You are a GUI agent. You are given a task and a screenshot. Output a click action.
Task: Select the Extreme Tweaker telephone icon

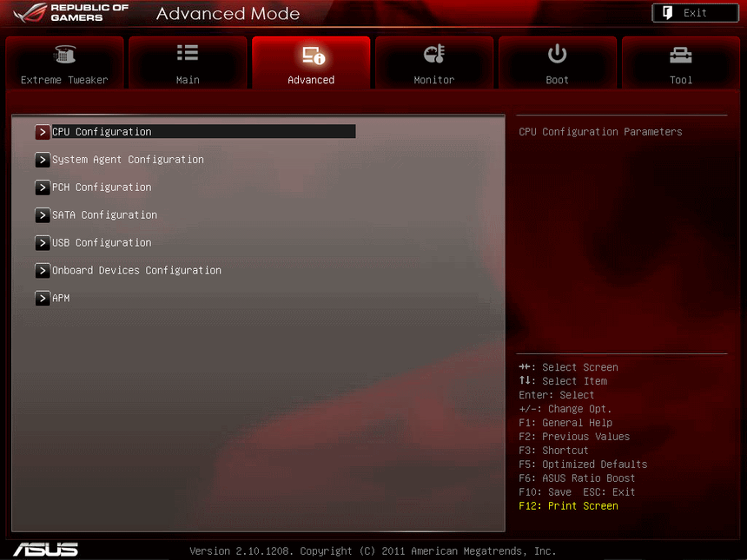pyautogui.click(x=64, y=54)
